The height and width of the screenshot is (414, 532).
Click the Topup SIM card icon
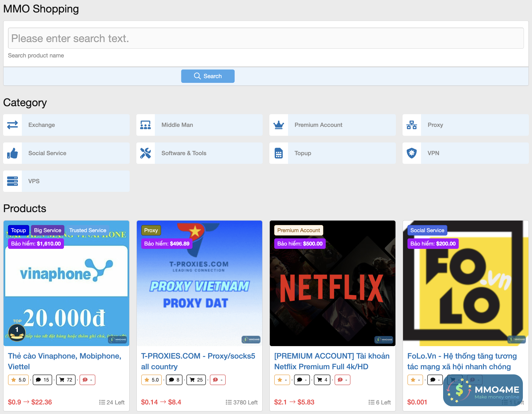[279, 153]
